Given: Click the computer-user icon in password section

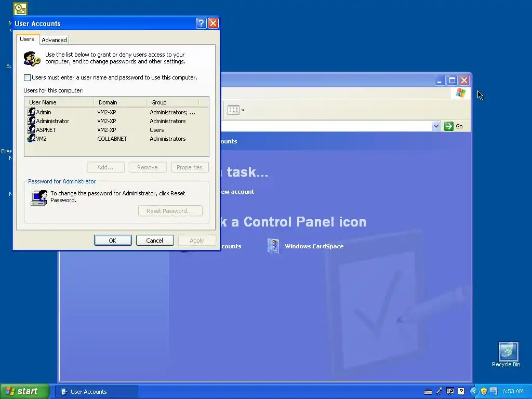Looking at the screenshot, I should pyautogui.click(x=38, y=198).
